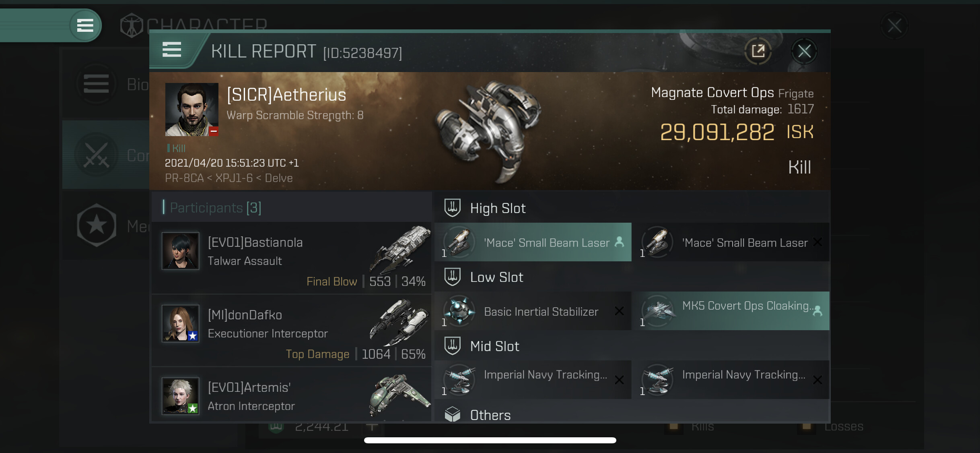This screenshot has width=980, height=453.
Task: Select the destroyed 'Mace' Small Beam Laser
Action: click(x=731, y=242)
